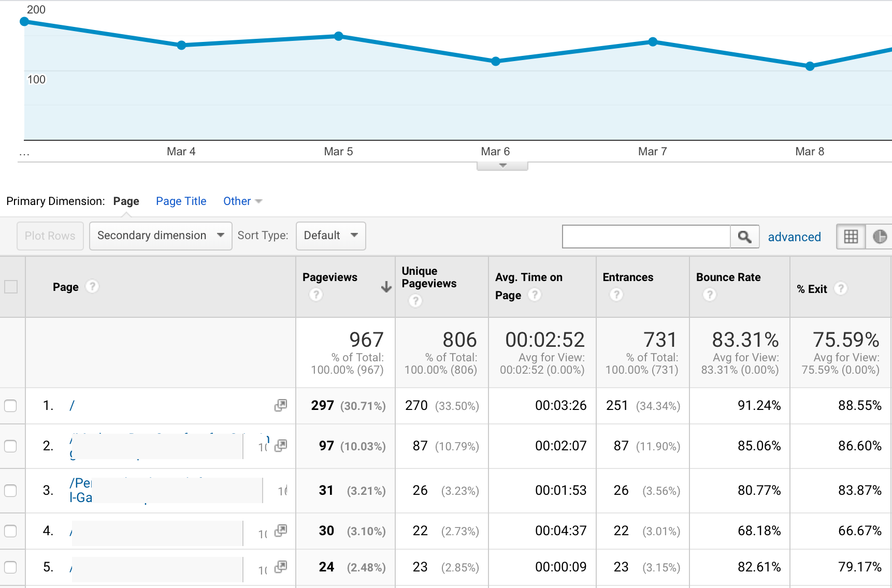Open the analysis icon beside the "/" page
The height and width of the screenshot is (588, 892).
click(x=280, y=405)
